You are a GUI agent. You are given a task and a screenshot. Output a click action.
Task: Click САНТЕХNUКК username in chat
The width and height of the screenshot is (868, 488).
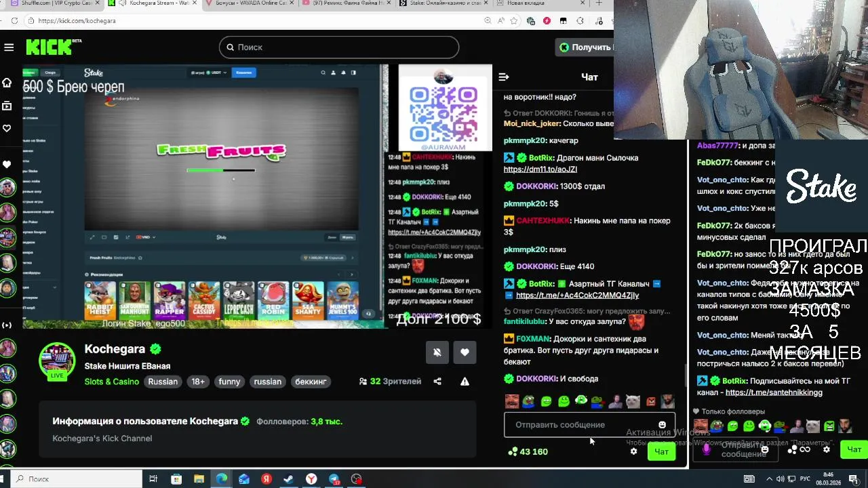(543, 221)
